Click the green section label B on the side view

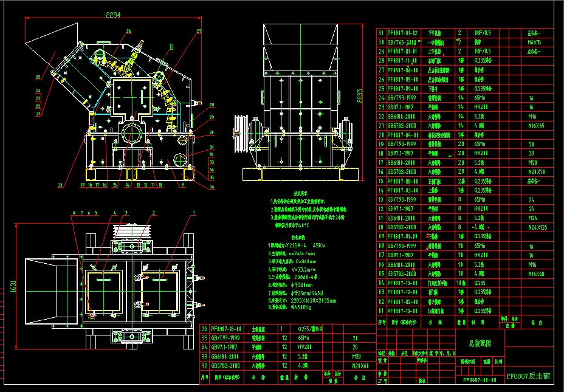coord(171,47)
